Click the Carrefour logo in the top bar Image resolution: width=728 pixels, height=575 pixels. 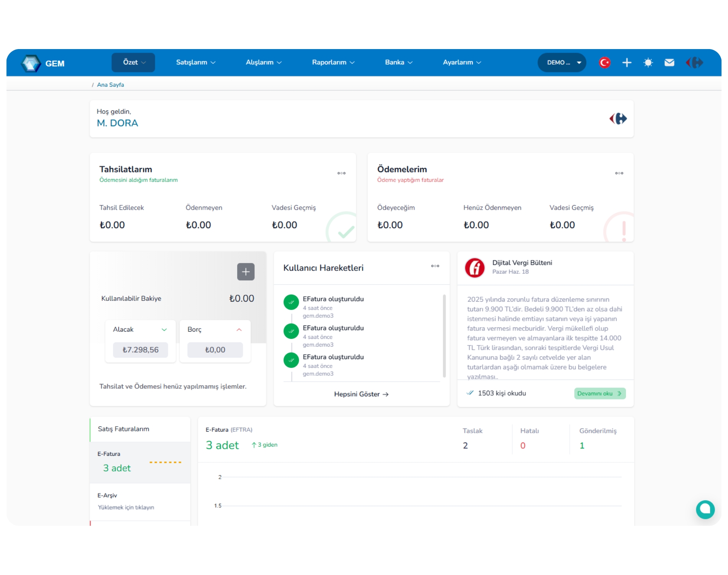(695, 62)
